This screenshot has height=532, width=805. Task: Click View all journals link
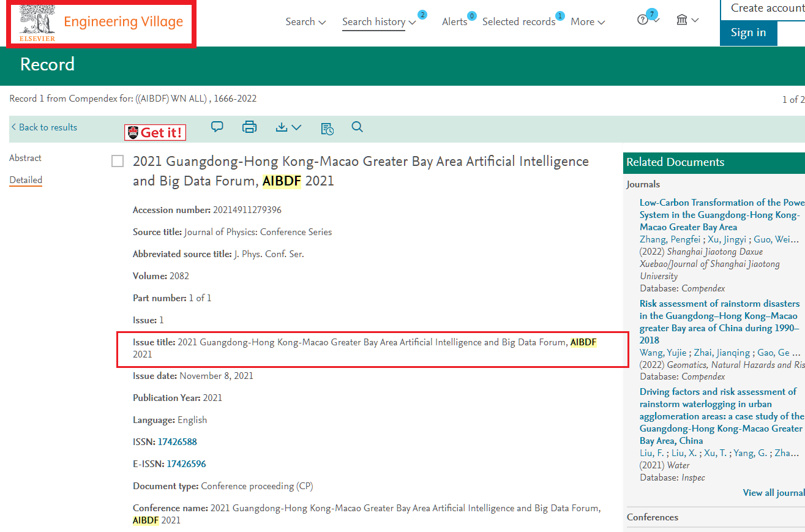tap(774, 493)
